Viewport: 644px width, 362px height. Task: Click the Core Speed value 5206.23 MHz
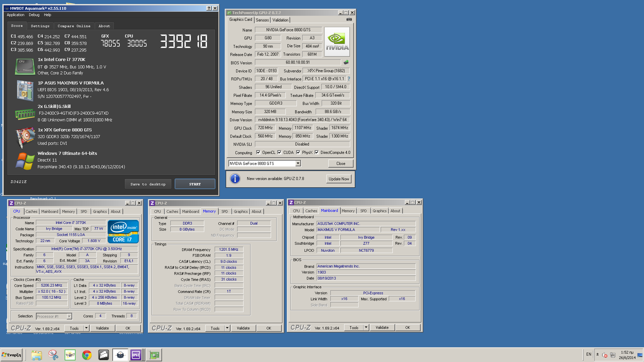(52, 285)
